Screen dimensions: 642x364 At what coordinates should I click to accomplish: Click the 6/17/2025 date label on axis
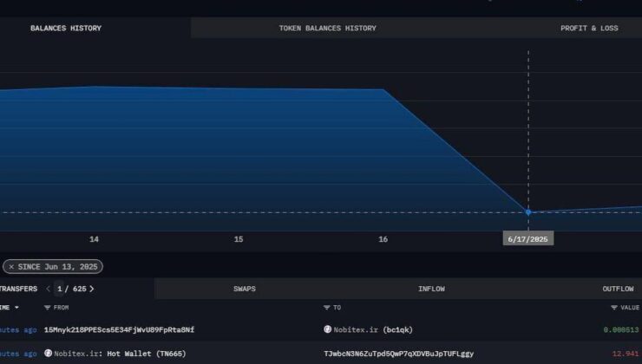[527, 238]
